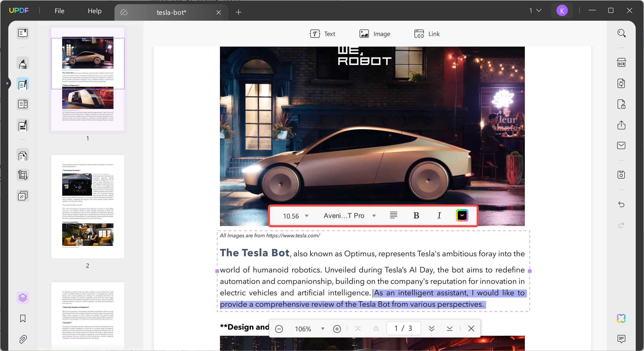Toggle the Layers panel button
This screenshot has width=644, height=351.
[x=23, y=298]
